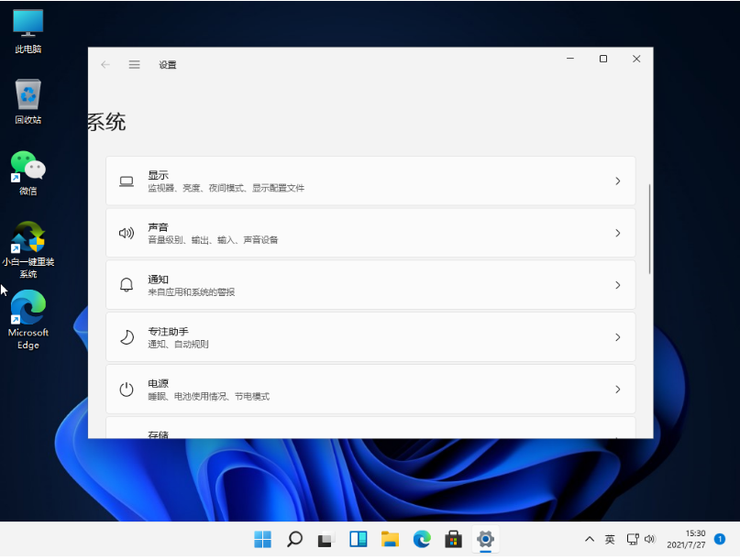Maximize the Settings window
This screenshot has width=740, height=560.
[x=603, y=59]
